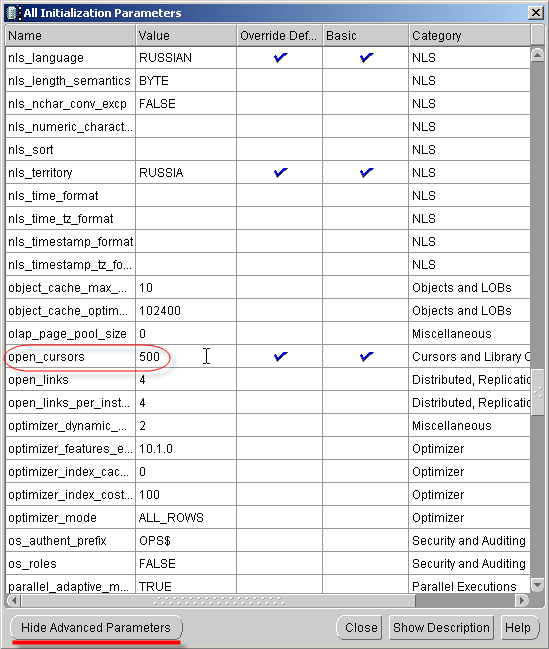Click the vertical scrollbar up arrow

(x=537, y=55)
